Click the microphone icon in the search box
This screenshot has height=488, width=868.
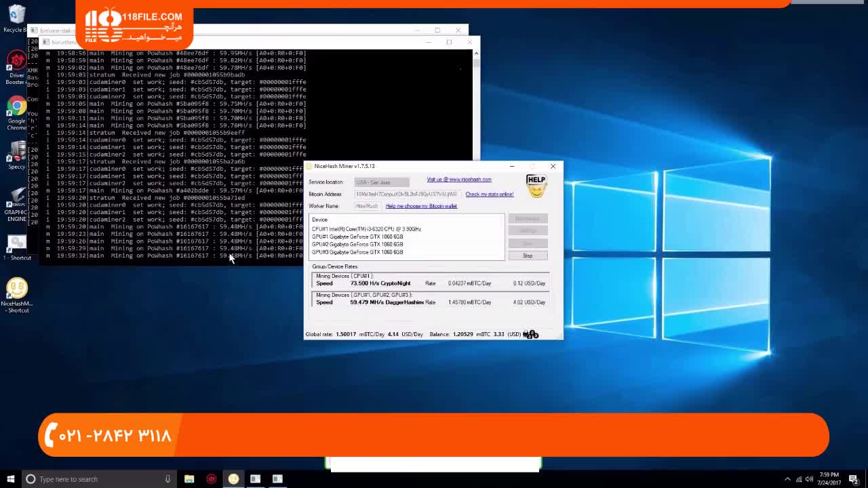[167, 479]
